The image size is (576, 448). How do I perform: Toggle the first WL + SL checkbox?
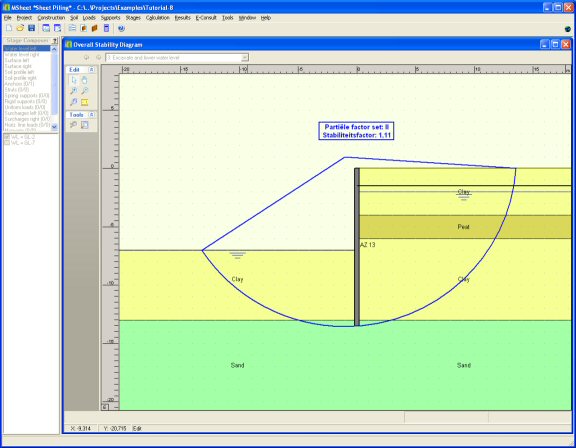(x=7, y=137)
